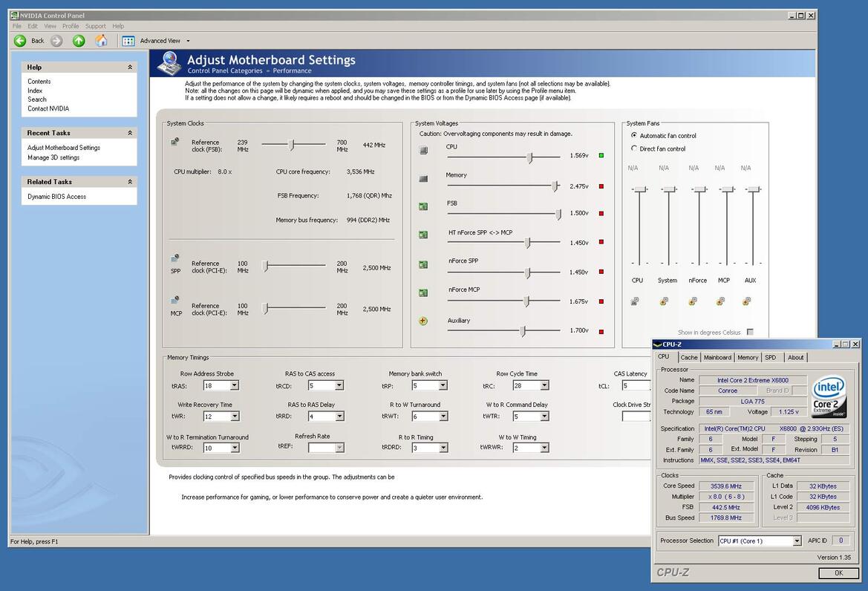Viewport: 868px width, 591px height.
Task: Click the tCL CAS Latency field
Action: coord(636,385)
